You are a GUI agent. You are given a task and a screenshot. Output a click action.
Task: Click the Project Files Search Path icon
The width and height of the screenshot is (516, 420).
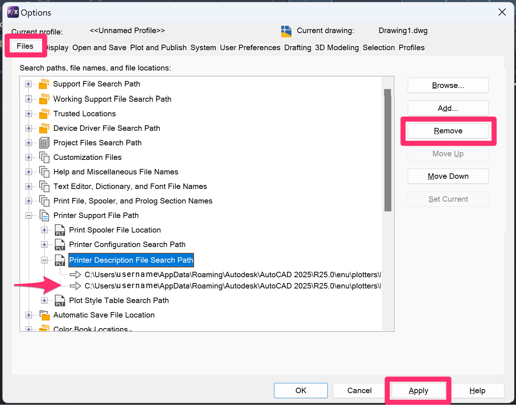(x=44, y=143)
